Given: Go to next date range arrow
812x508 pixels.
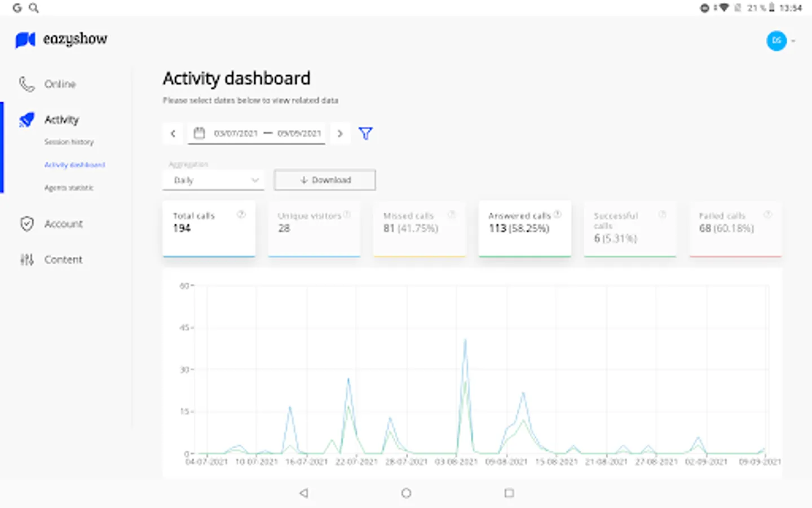Looking at the screenshot, I should (x=340, y=134).
